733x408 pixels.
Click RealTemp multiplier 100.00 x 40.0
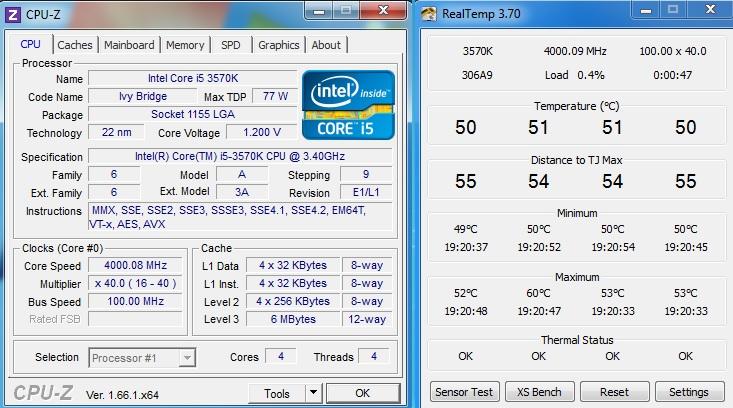pyautogui.click(x=673, y=51)
